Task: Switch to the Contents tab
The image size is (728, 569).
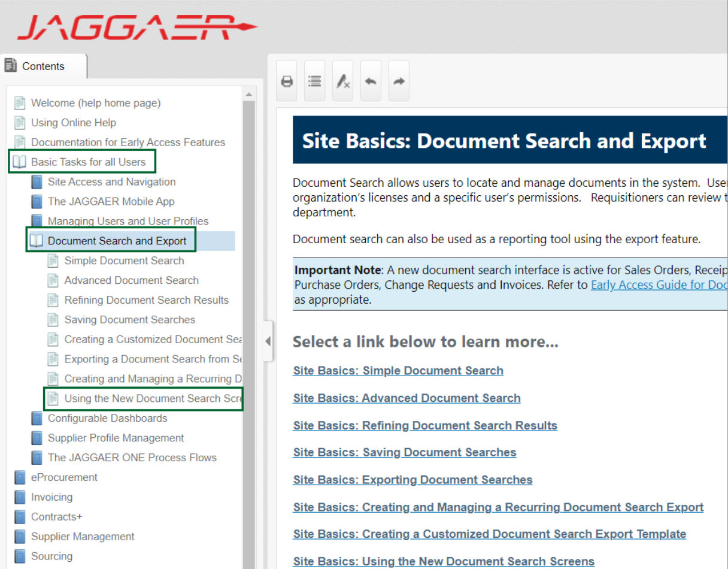Action: click(42, 66)
